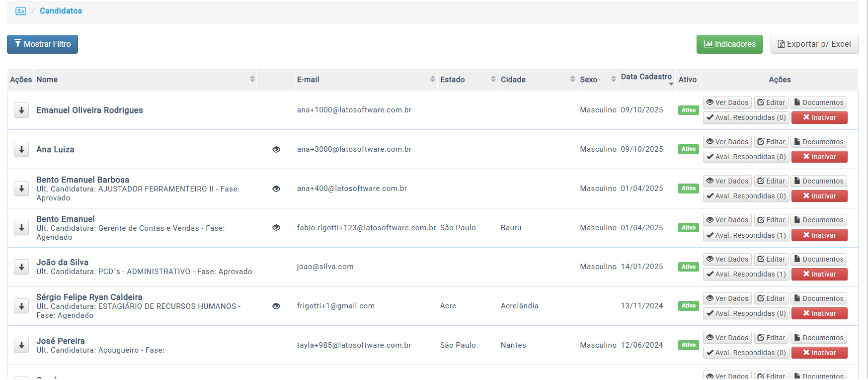The height and width of the screenshot is (380, 868).
Task: Expand the Emanuel Oliveira Rodrigues row arrow
Action: [x=21, y=110]
